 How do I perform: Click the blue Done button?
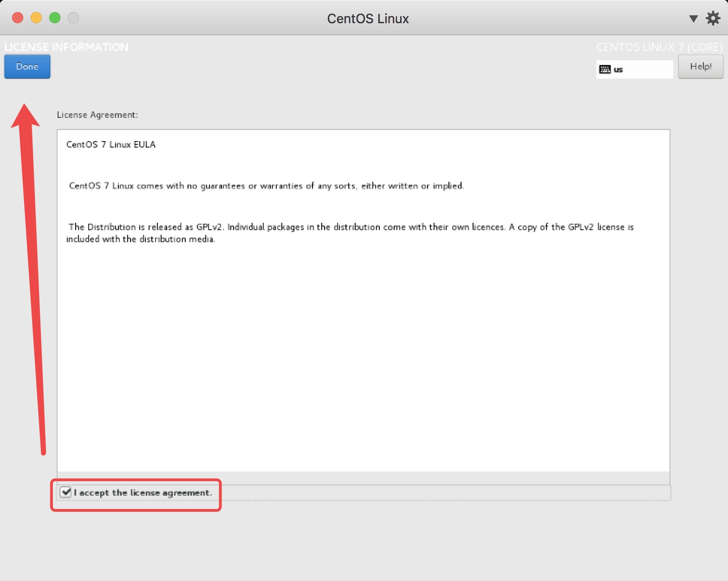click(27, 66)
